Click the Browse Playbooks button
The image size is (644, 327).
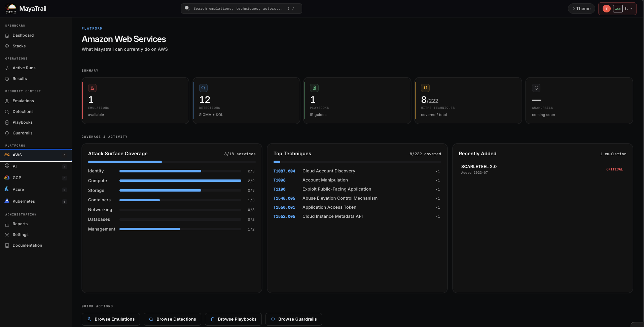tap(234, 319)
